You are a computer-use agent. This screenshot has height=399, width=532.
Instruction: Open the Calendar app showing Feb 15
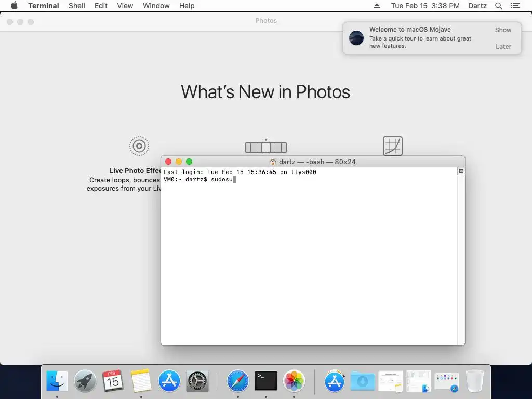tap(113, 381)
